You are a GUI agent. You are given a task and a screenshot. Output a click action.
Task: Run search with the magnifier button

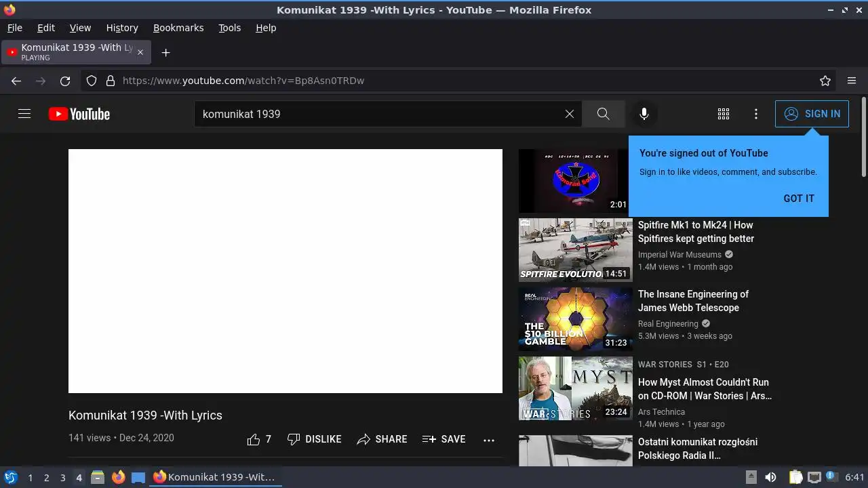(x=604, y=114)
